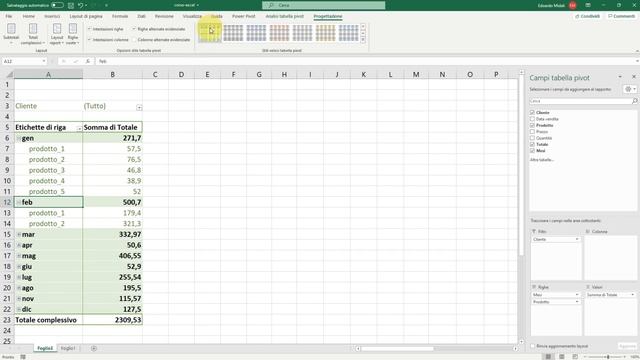Open the Inserisci ribbon tab
Viewport: 640px width, 360px height.
point(52,16)
